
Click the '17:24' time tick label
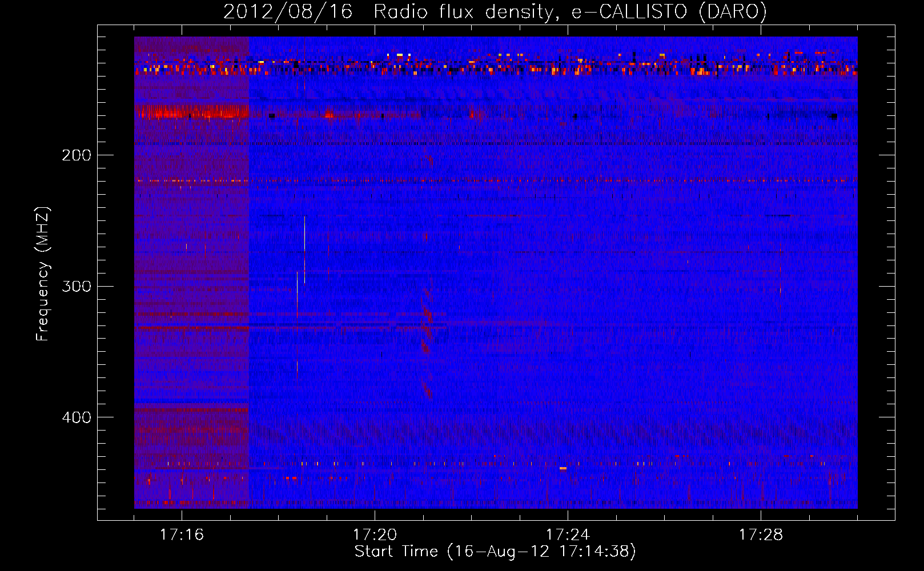click(x=568, y=535)
